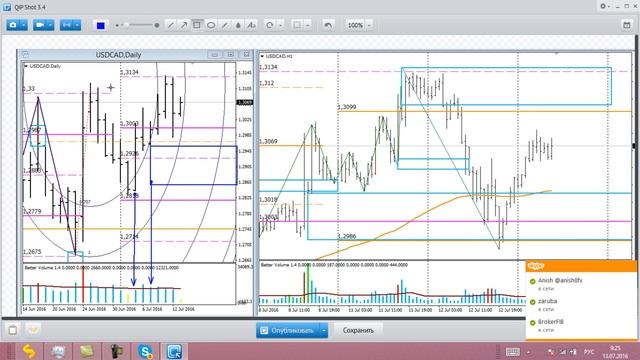Open the screenshot capture mode dropdown
Image resolution: width=640 pixels, height=360 pixels.
[x=24, y=25]
